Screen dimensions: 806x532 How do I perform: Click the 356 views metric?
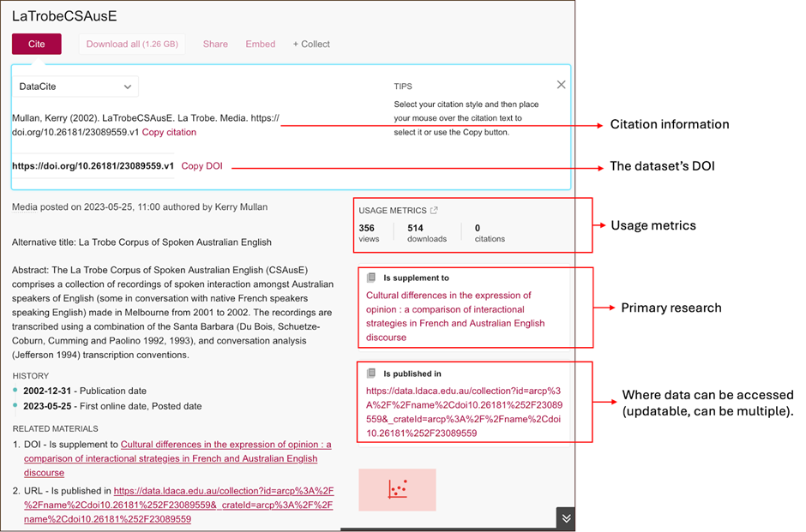pyautogui.click(x=369, y=233)
